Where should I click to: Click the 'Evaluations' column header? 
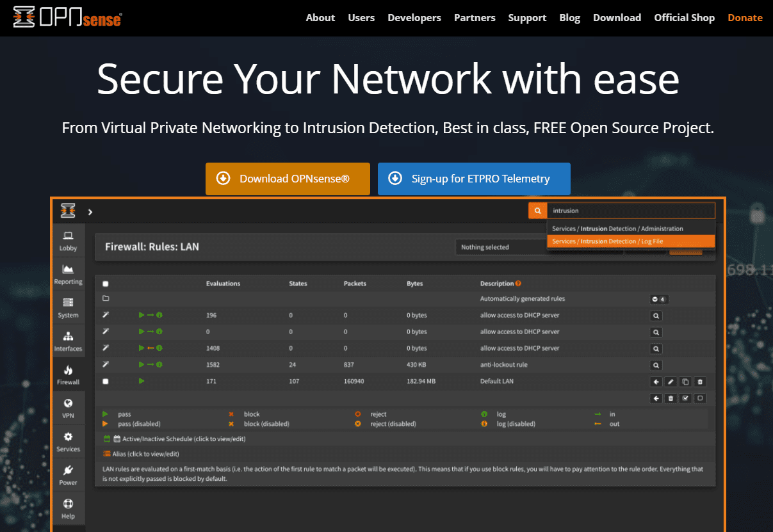pyautogui.click(x=223, y=284)
